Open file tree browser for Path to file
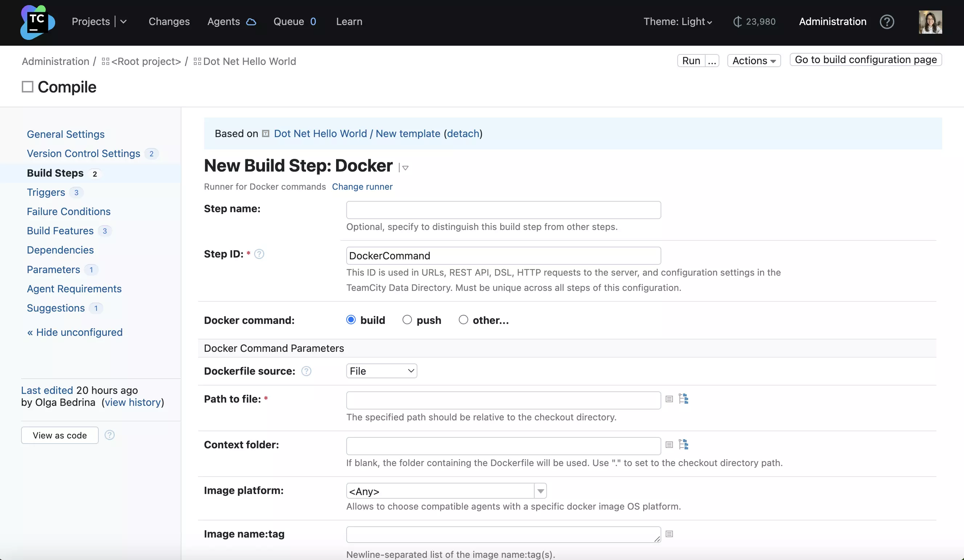This screenshot has width=964, height=560. tap(683, 399)
